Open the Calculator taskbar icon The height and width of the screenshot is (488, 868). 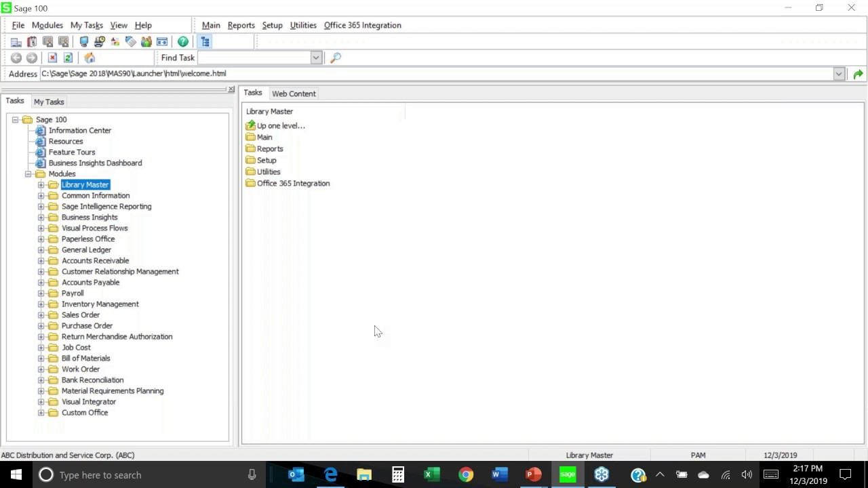click(398, 474)
